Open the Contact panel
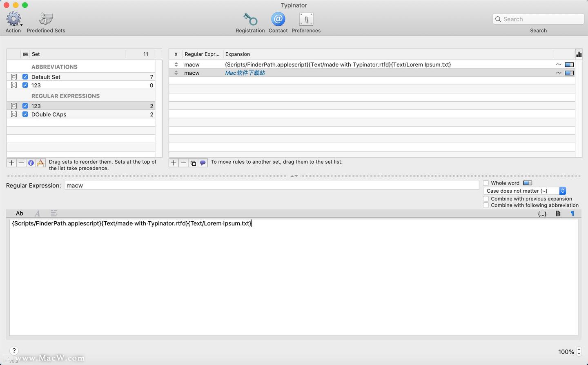The image size is (588, 365). pos(278,19)
